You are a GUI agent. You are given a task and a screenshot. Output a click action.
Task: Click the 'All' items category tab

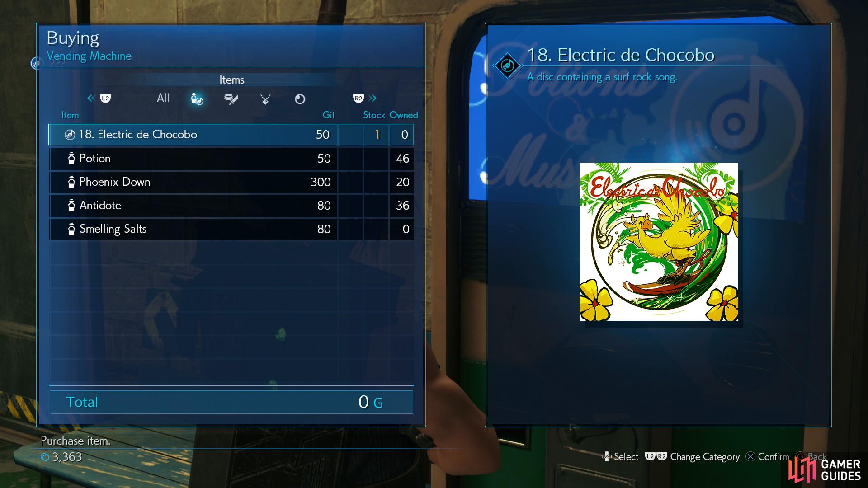[x=162, y=98]
